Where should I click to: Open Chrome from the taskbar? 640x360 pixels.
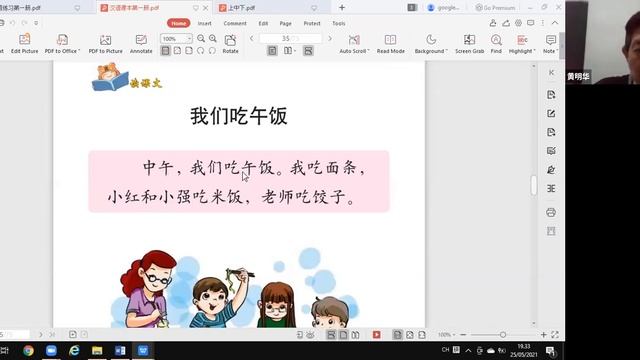coord(28,351)
